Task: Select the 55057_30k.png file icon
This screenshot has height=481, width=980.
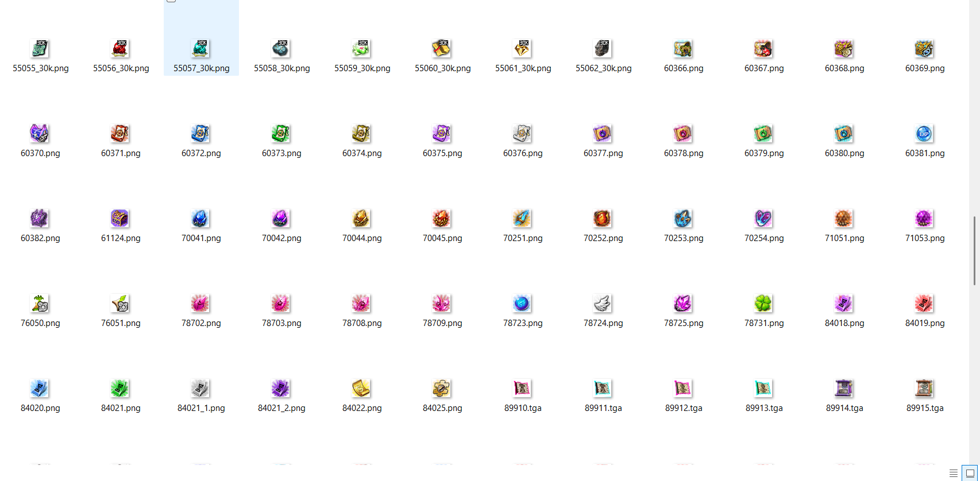Action: 200,49
